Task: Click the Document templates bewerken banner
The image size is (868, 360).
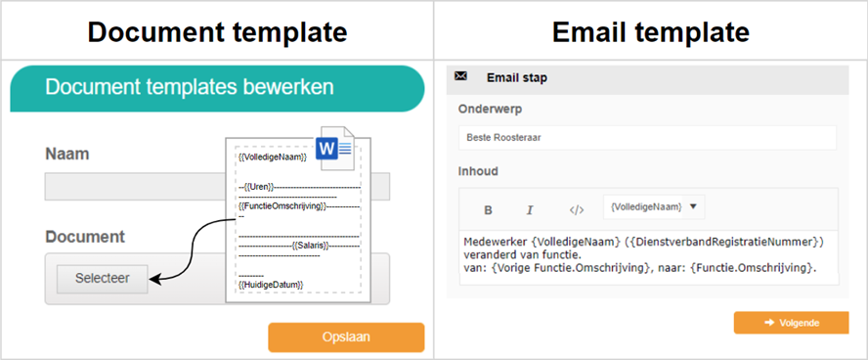Action: click(217, 89)
